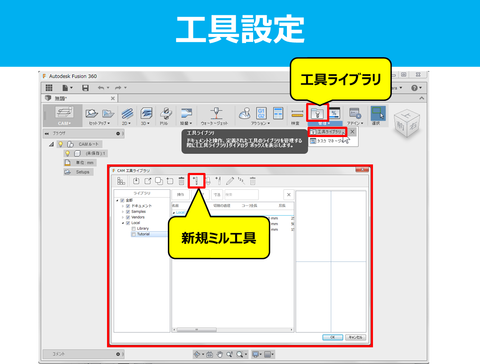Click the OK button
The height and width of the screenshot is (364, 480).
pos(333,337)
